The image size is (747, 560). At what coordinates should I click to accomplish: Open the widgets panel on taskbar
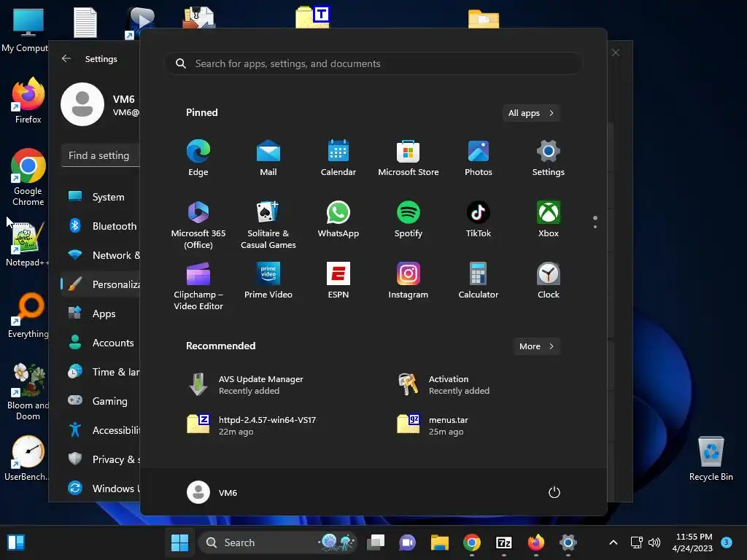(16, 542)
